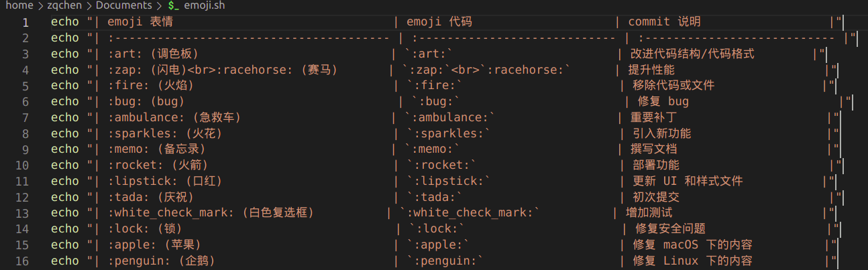
Task: Place cursor on the echo keyword on line 2
Action: [65, 38]
